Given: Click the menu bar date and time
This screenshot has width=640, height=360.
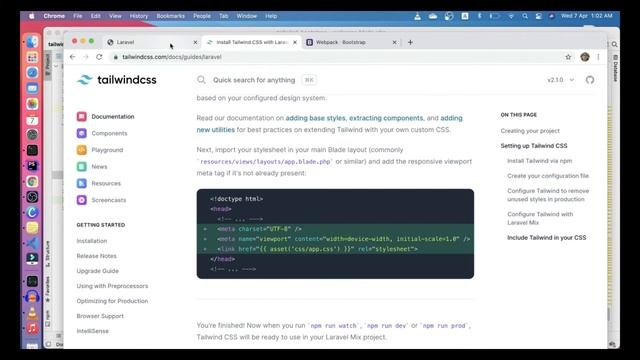Looking at the screenshot, I should click(587, 16).
